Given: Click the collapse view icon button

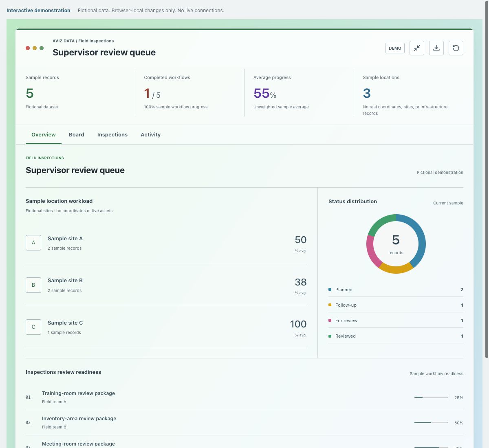Looking at the screenshot, I should (417, 48).
